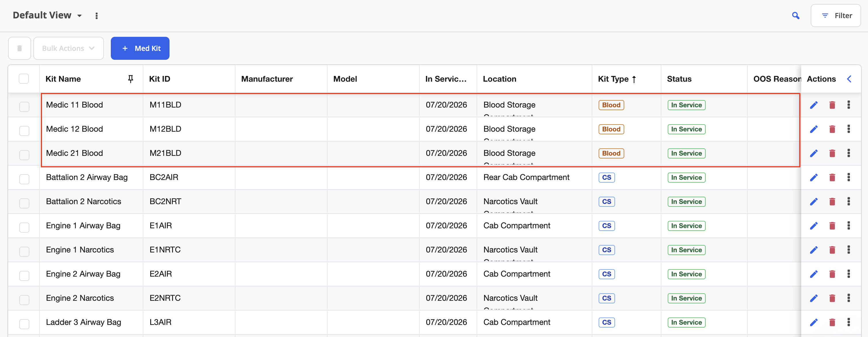Image resolution: width=868 pixels, height=337 pixels.
Task: Unpin the Kit Name column pin icon
Action: coord(131,79)
